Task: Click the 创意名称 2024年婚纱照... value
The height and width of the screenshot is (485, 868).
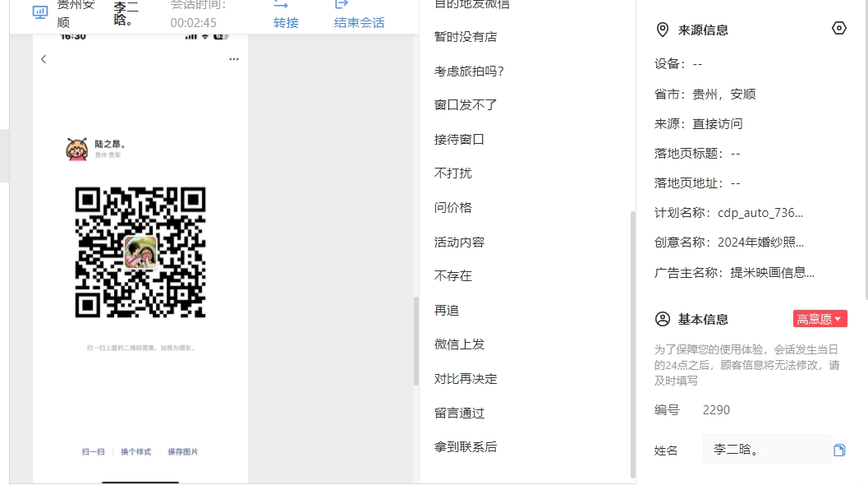Action: point(760,242)
